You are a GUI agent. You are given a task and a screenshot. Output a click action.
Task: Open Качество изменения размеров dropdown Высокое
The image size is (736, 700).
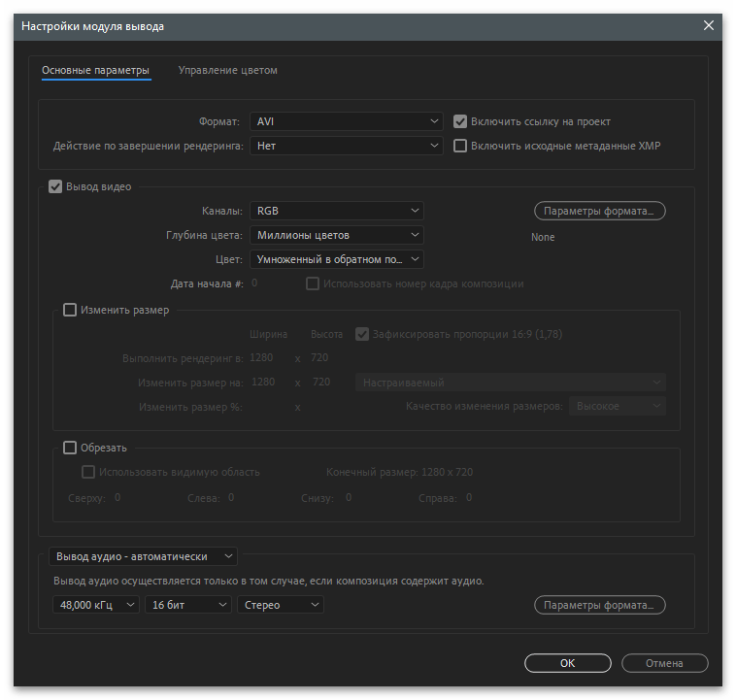click(618, 406)
